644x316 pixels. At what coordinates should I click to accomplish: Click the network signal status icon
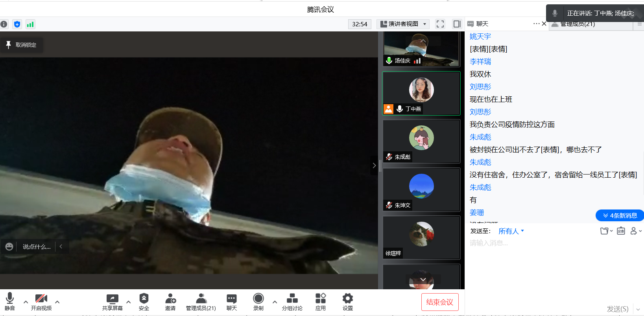pyautogui.click(x=30, y=24)
